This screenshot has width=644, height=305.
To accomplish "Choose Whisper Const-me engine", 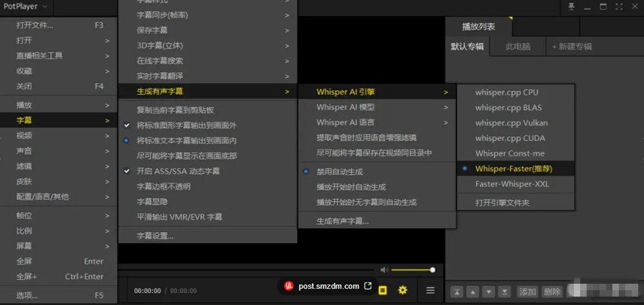I will tap(516, 153).
